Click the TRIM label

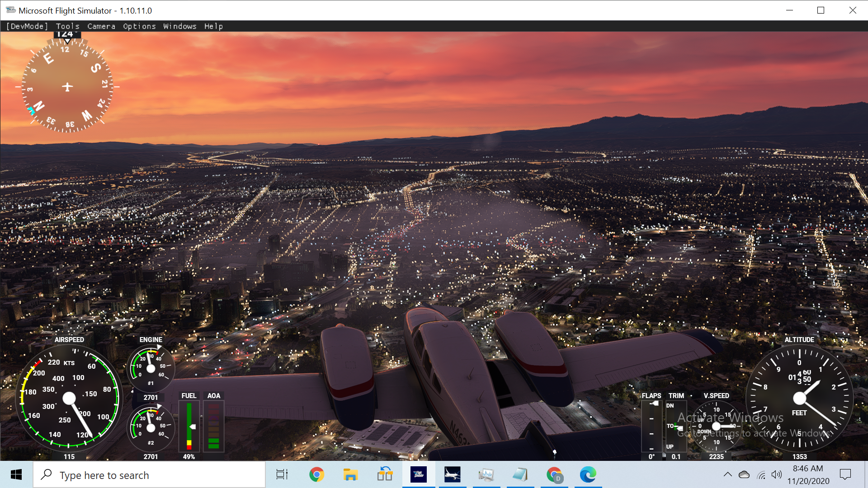point(676,396)
